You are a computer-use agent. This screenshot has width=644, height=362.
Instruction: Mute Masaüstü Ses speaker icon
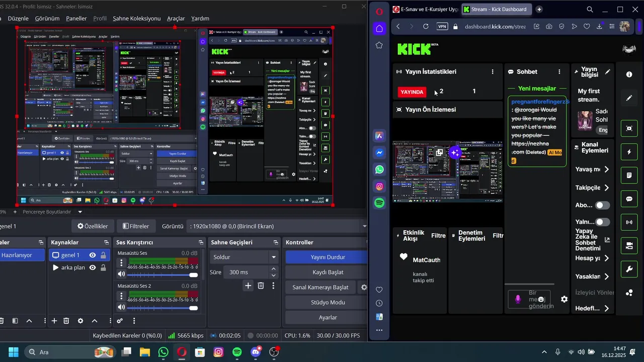[121, 275]
